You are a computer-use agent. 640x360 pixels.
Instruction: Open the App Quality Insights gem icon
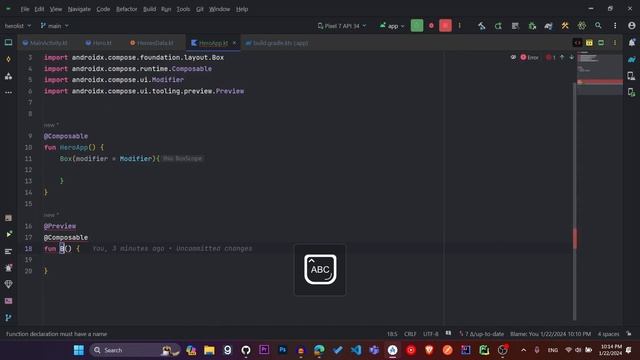click(8, 284)
